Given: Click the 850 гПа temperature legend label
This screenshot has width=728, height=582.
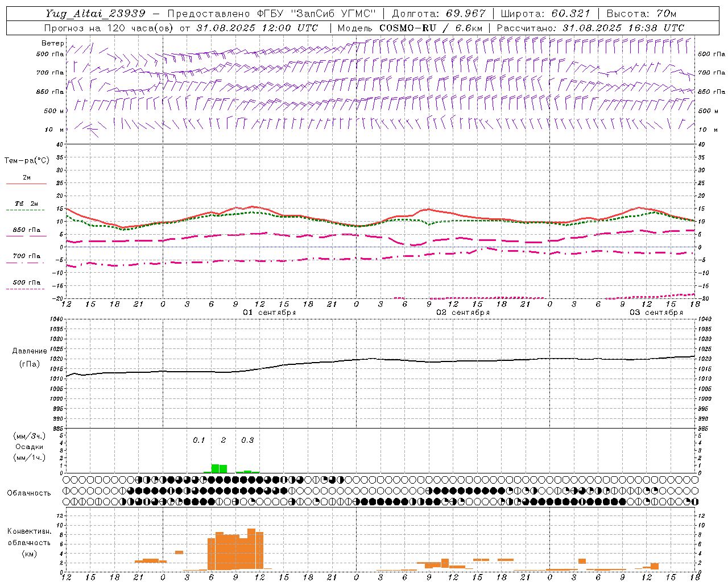Looking at the screenshot, I should coord(27,230).
